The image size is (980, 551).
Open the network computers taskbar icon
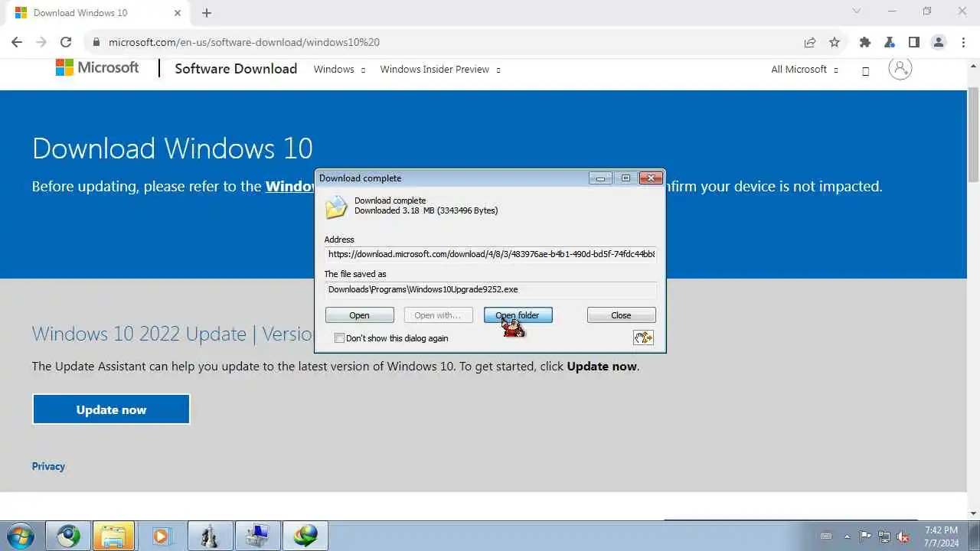[x=256, y=536]
